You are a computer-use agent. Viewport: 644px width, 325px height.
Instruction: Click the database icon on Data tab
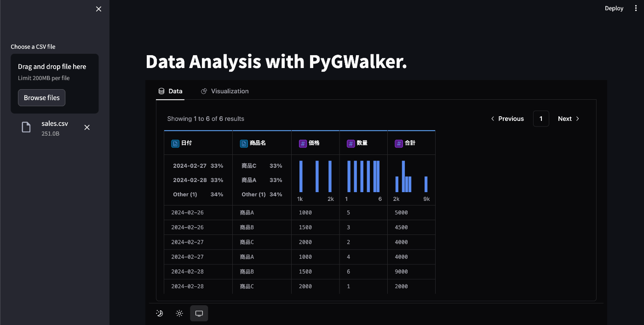tap(161, 91)
